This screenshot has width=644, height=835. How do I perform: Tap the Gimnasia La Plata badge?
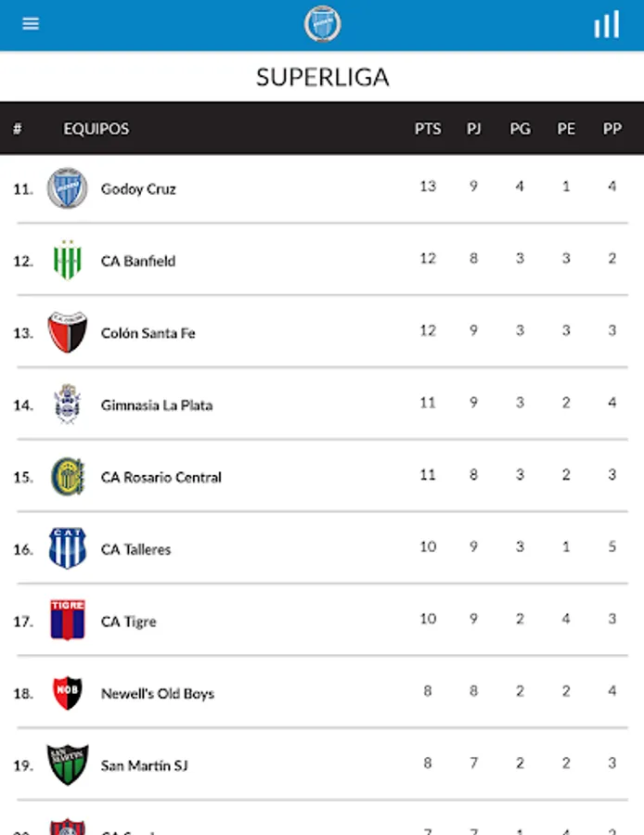(66, 404)
